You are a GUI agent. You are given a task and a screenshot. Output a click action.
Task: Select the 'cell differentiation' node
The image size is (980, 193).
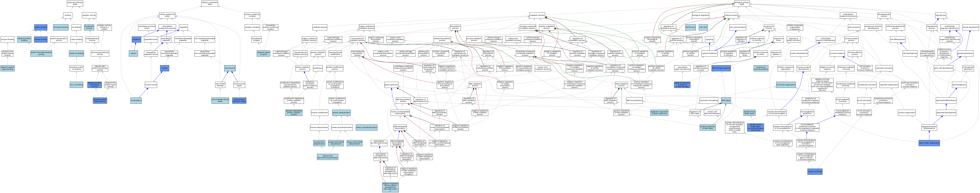pos(897,39)
